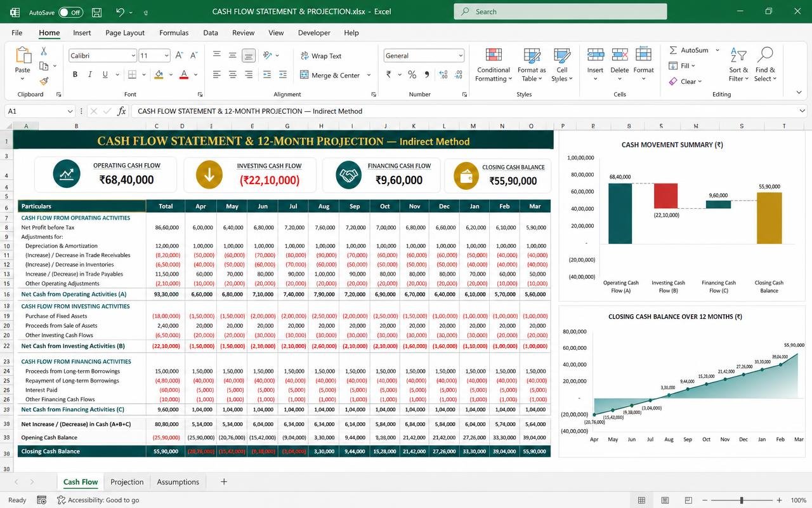Click Decrease Font Size icon
The height and width of the screenshot is (508, 812).
[x=194, y=56]
